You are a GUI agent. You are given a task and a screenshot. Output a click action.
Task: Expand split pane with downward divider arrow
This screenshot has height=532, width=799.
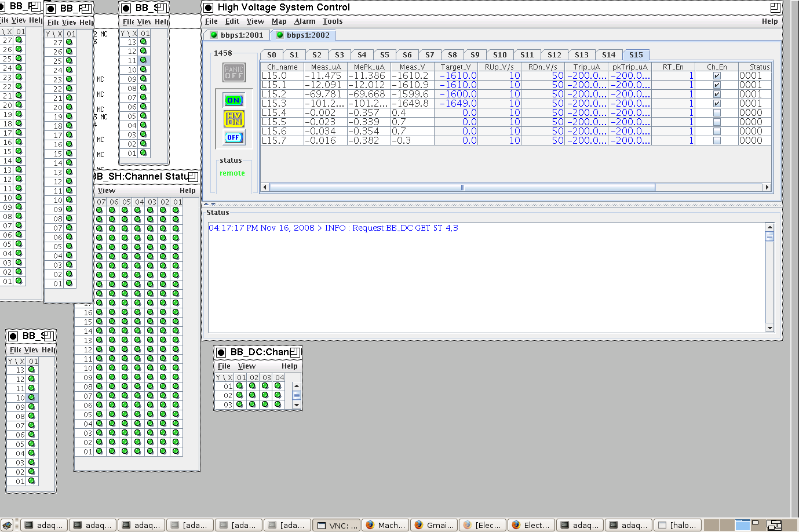[213, 204]
